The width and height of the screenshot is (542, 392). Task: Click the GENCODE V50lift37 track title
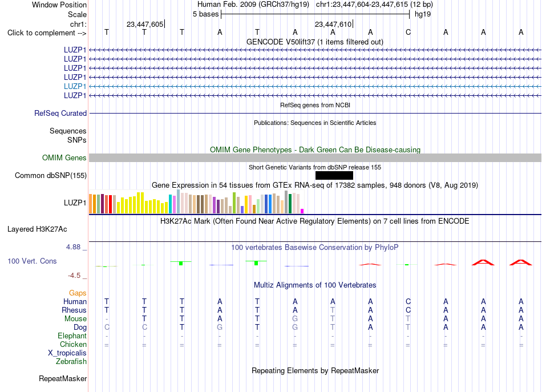[315, 42]
